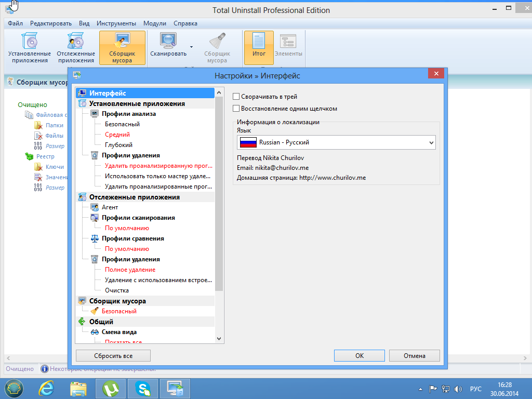Switch to the Элементы view
Image resolution: width=532 pixels, height=399 pixels.
click(288, 45)
